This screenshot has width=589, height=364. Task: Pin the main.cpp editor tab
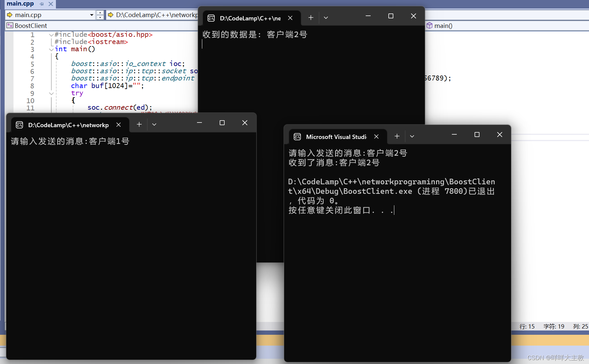[41, 4]
